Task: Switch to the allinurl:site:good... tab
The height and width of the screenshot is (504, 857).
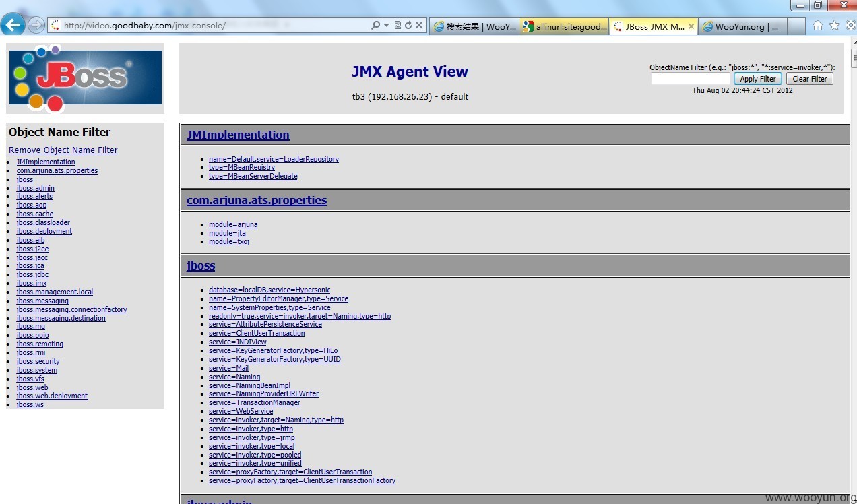Action: click(565, 26)
